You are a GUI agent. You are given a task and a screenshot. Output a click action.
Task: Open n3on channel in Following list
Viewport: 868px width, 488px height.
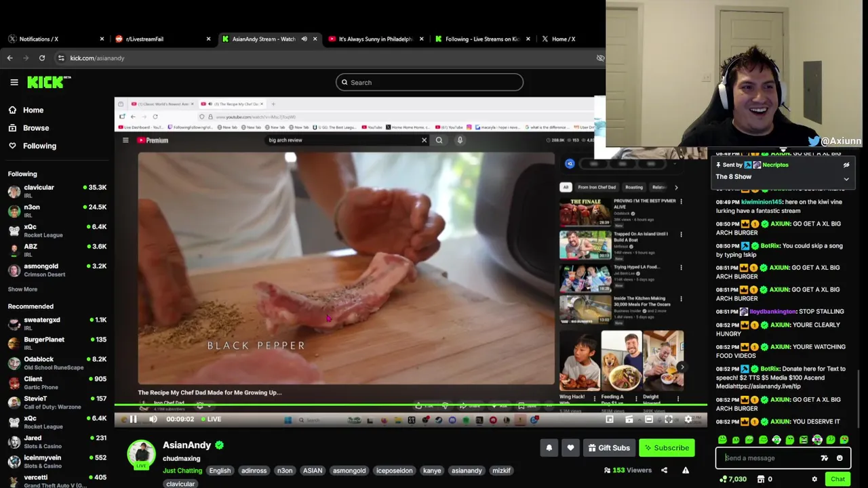tap(57, 211)
